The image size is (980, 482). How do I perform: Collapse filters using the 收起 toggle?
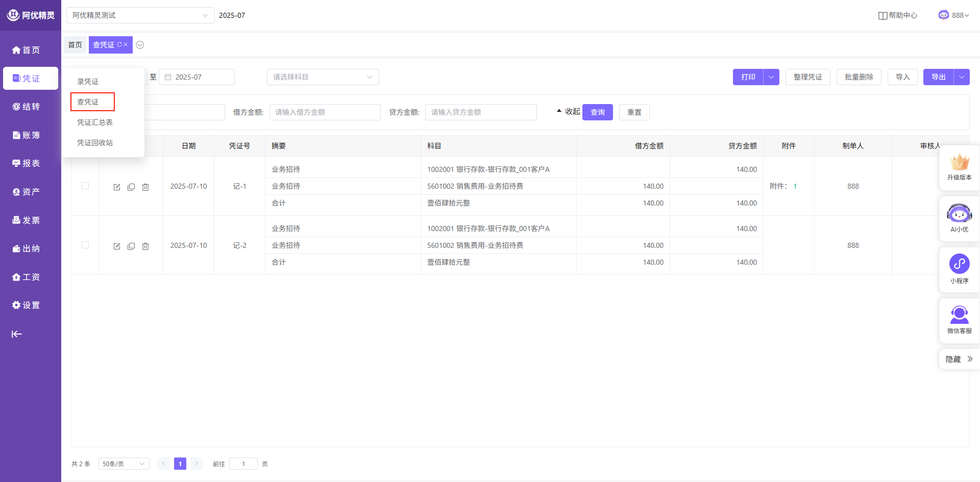[x=568, y=112]
